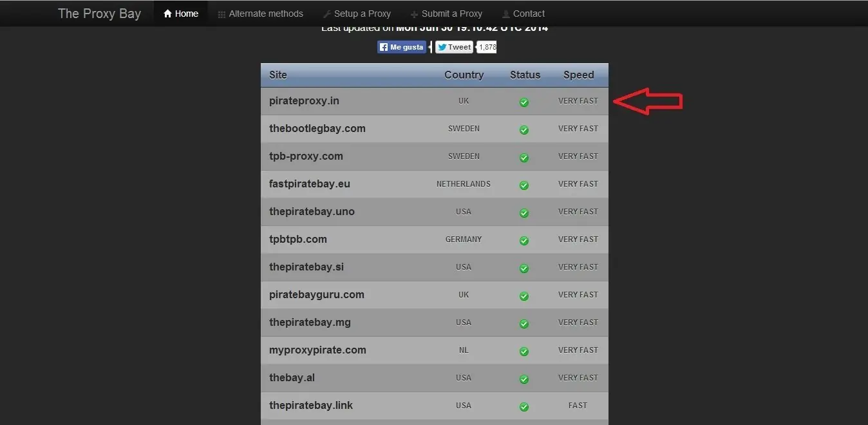Open thepiratebay.mg proxy link
The width and height of the screenshot is (868, 425).
pos(310,323)
